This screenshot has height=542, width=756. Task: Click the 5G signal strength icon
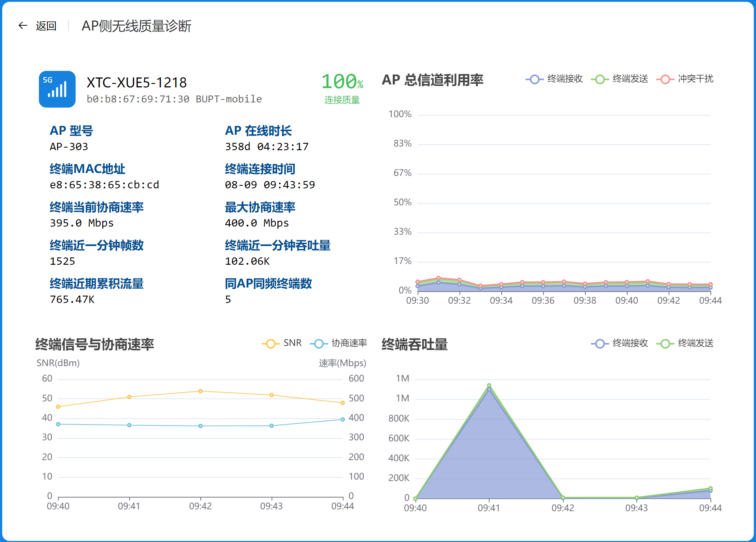[57, 89]
